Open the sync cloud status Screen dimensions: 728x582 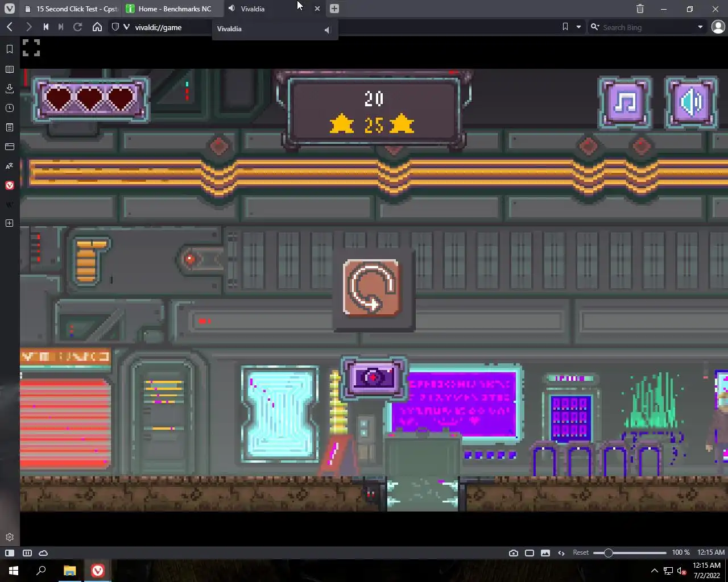pos(43,552)
